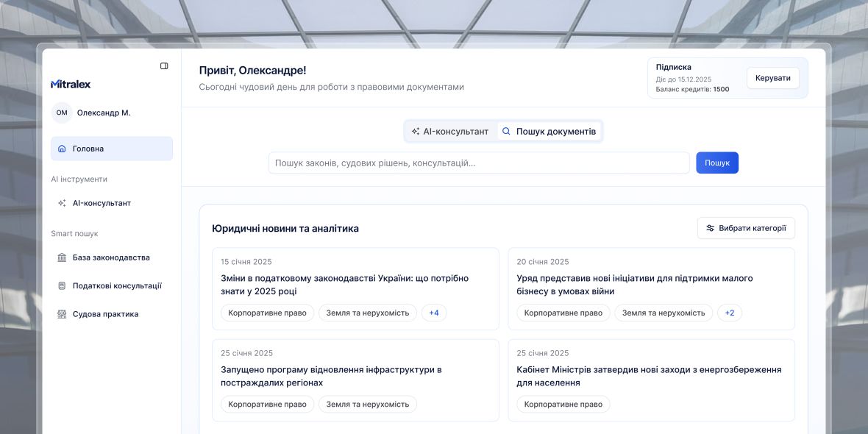Click the magnifier icon in Пошук документів tab
This screenshot has height=434, width=868.
coord(506,130)
